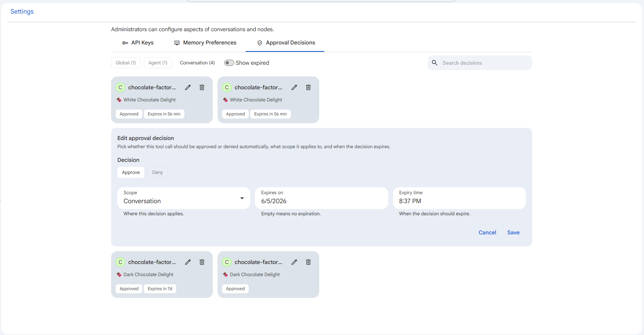The height and width of the screenshot is (335, 644).
Task: Switch to the API Keys tab
Action: coord(138,43)
